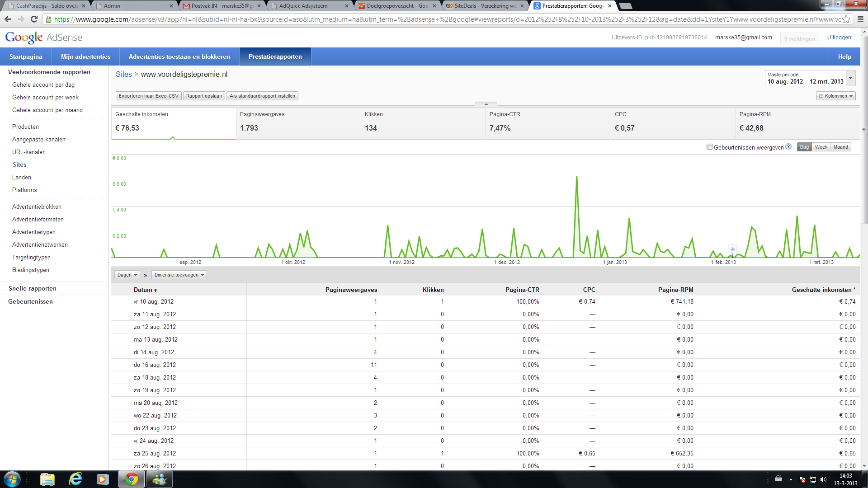
Task: Enable Gebeurtenissen weergeven checkbox
Action: coord(709,147)
